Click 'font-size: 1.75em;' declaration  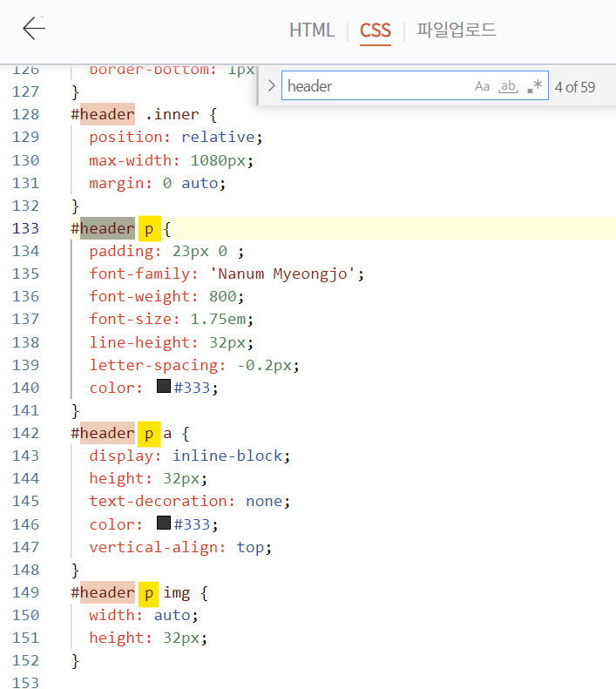pos(172,319)
